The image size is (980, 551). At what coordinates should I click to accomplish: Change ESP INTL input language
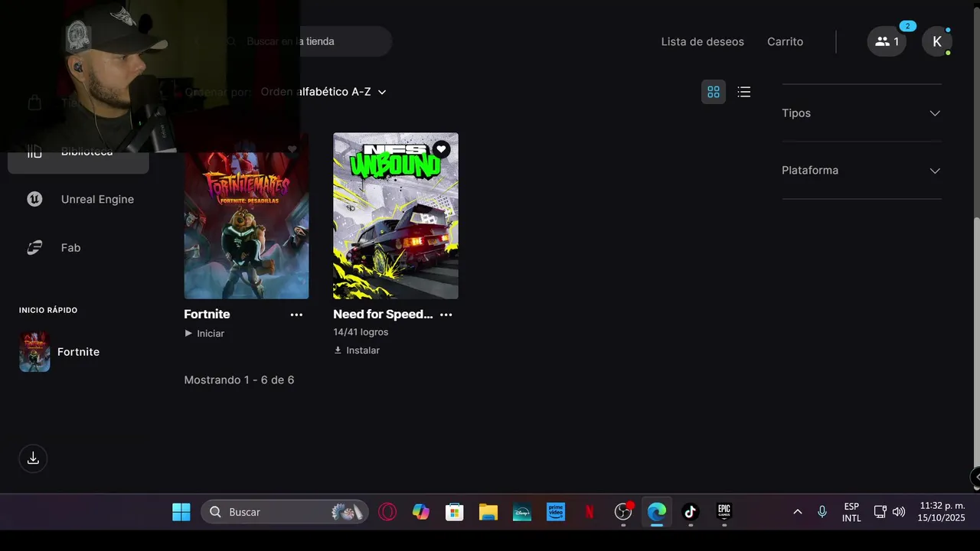851,512
